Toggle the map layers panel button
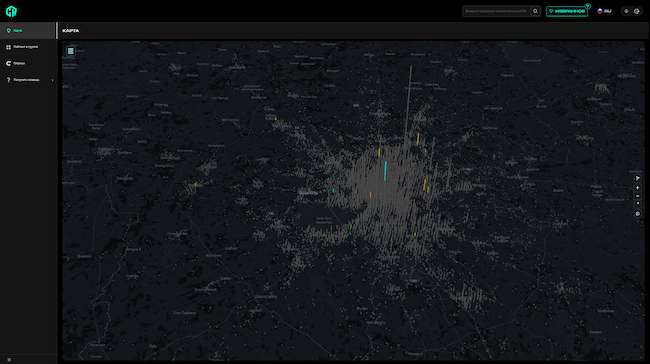The width and height of the screenshot is (650, 364). click(x=70, y=51)
